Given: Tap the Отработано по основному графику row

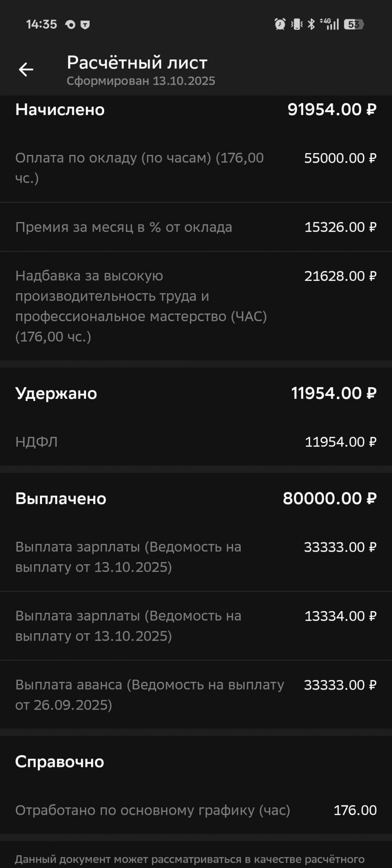Looking at the screenshot, I should [x=195, y=810].
